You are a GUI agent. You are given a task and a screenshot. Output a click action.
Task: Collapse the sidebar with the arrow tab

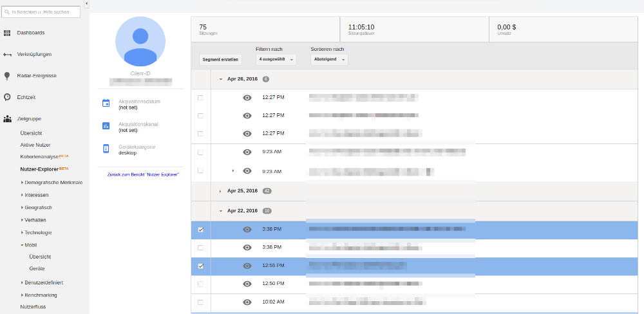click(86, 3)
